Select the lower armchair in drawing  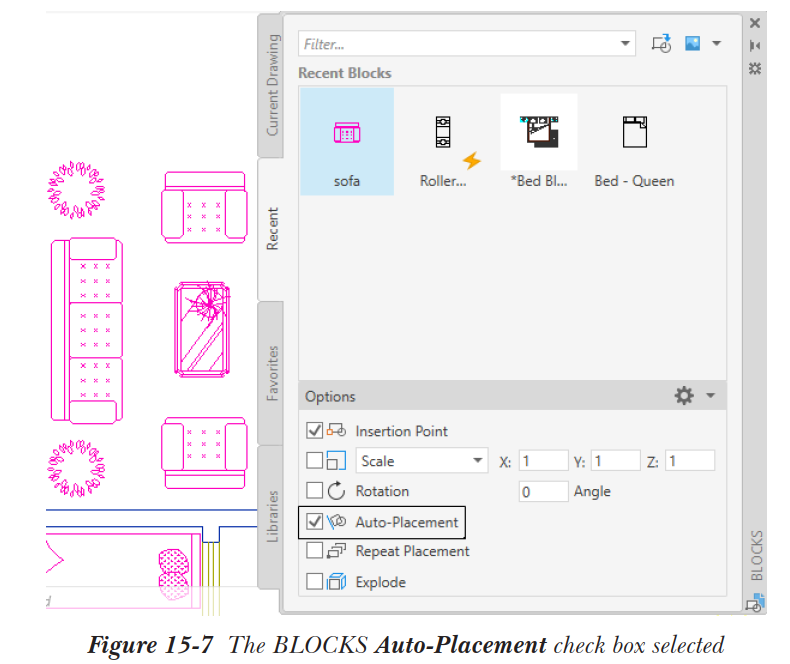coord(204,453)
